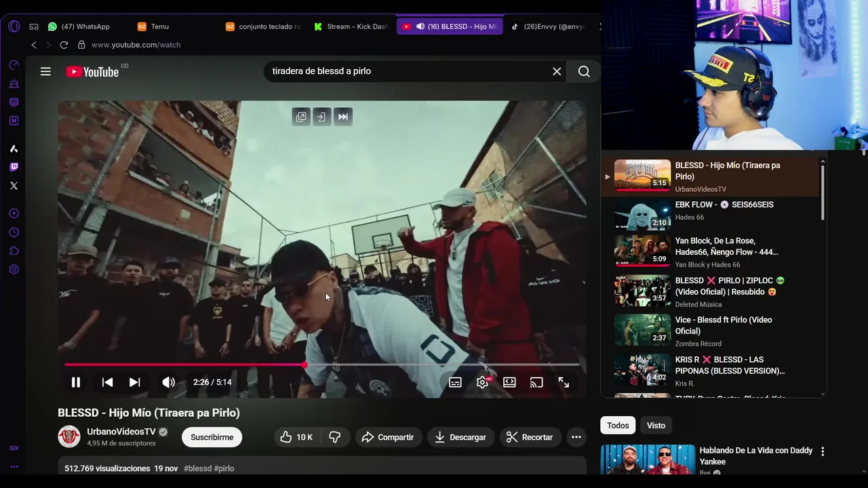Play next video from player controls
Viewport: 868px width, 488px height.
135,382
